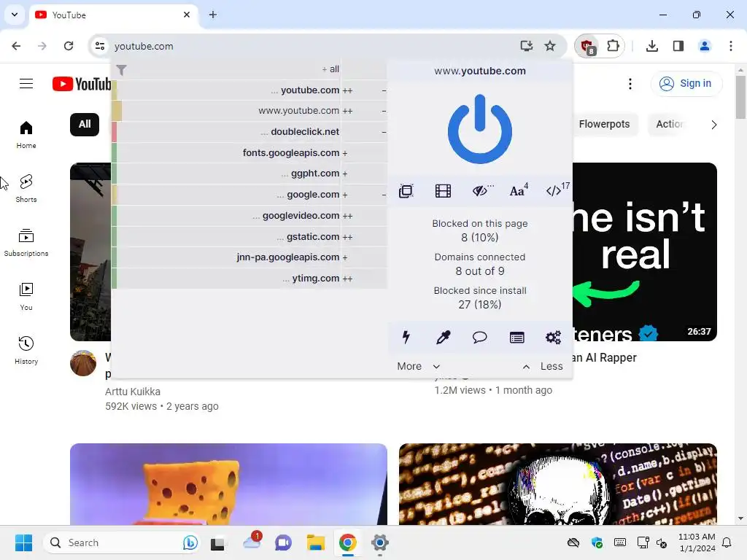The height and width of the screenshot is (560, 747).
Task: Toggle the block all popups switch
Action: (x=406, y=191)
